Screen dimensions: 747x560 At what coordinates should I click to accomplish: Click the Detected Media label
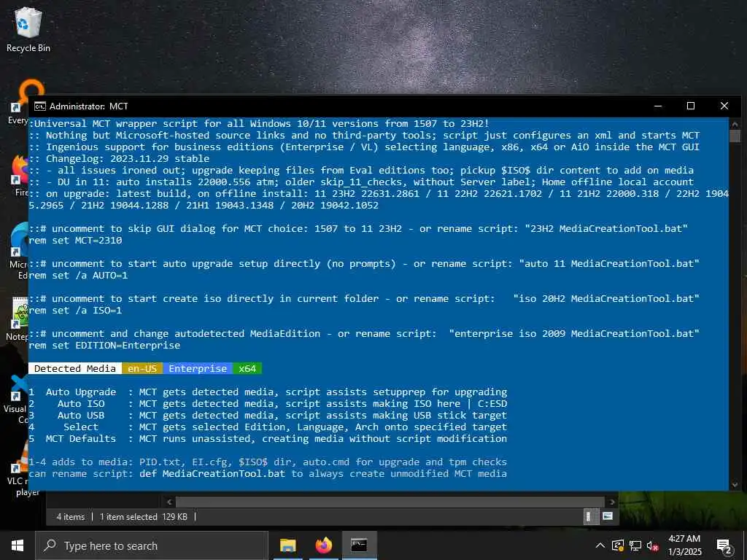(75, 368)
